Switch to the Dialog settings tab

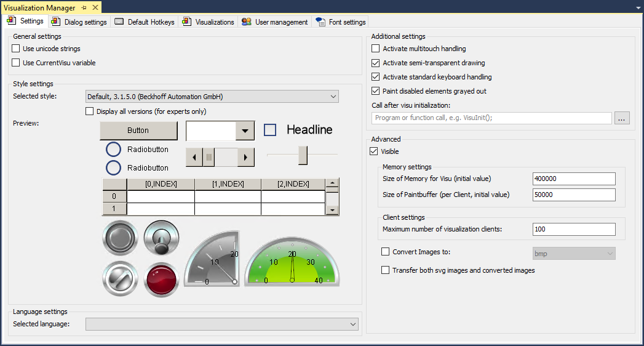click(x=79, y=22)
